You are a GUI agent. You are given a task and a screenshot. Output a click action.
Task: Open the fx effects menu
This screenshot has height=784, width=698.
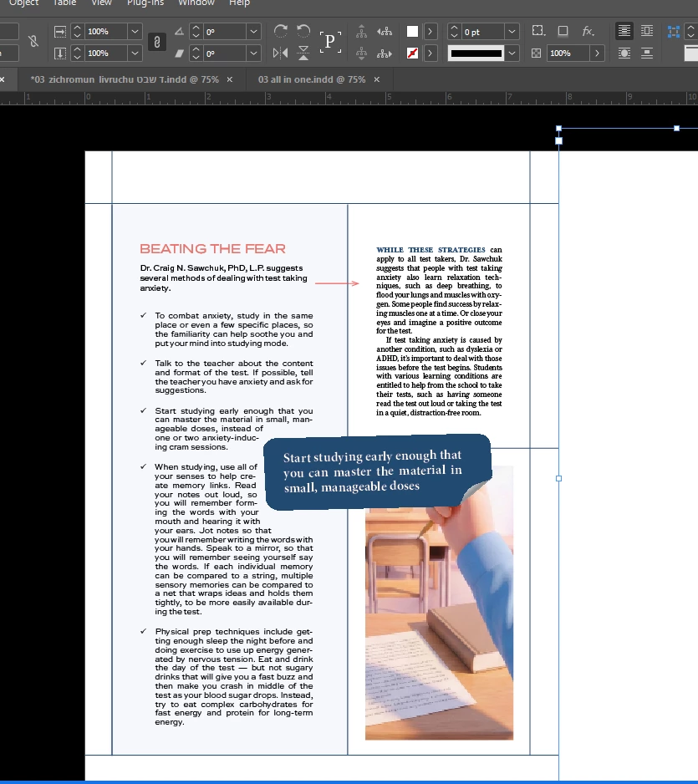[588, 31]
